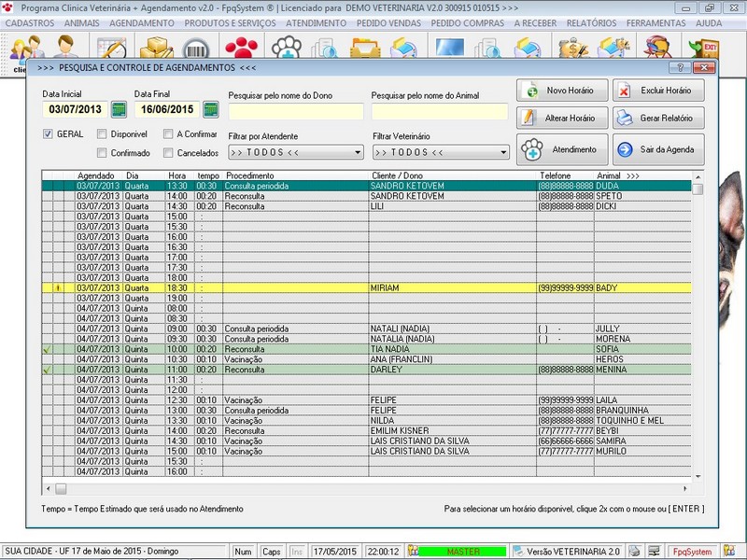Viewport: 747px width, 560px height.
Task: Enable the Disponivel filter checkbox
Action: pyautogui.click(x=102, y=134)
